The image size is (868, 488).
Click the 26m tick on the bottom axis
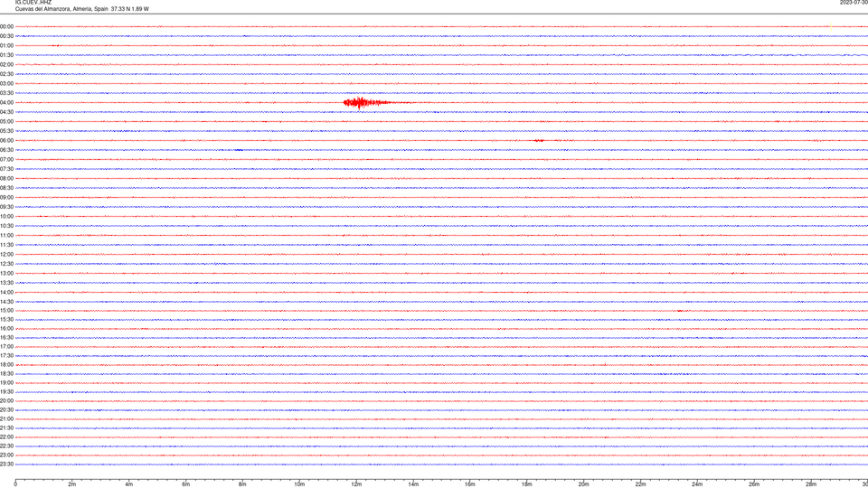(x=754, y=484)
